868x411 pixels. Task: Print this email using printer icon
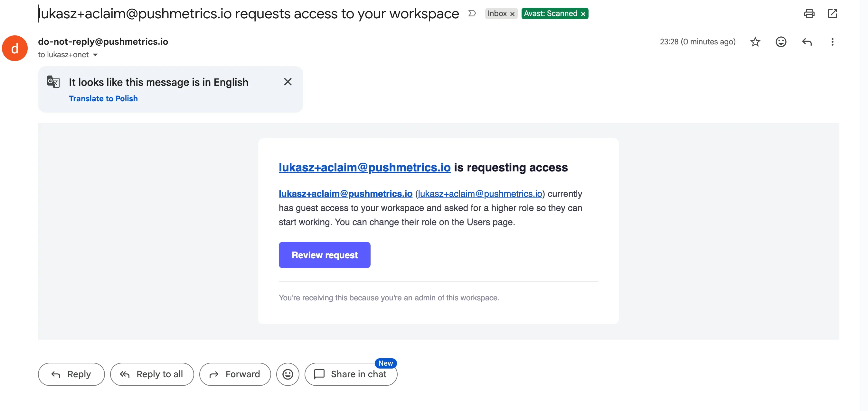(x=809, y=14)
